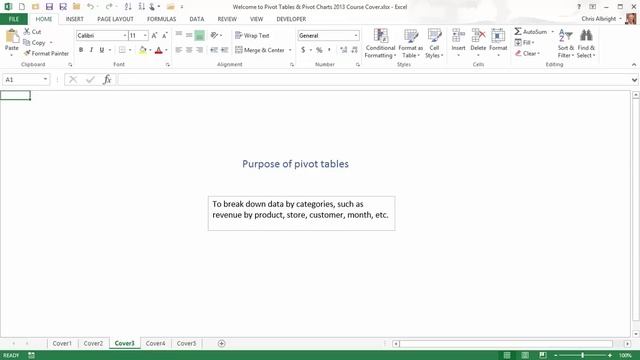Open the Font Color dropdown arrow
This screenshot has height=360, width=640.
click(x=166, y=50)
